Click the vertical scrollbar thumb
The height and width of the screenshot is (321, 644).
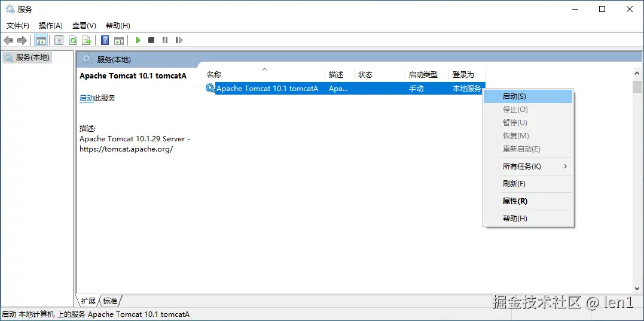click(x=637, y=87)
